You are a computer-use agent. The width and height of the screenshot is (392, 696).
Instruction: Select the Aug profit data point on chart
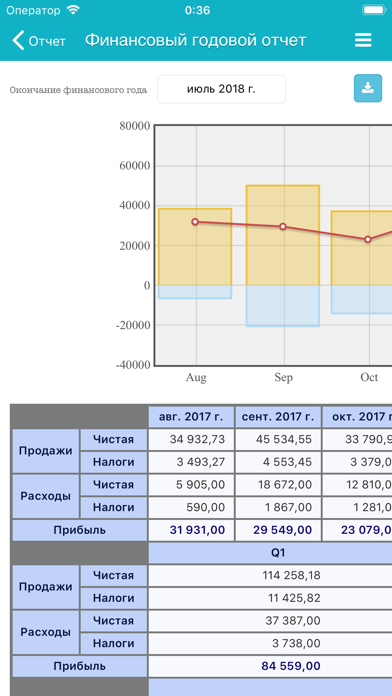click(195, 221)
